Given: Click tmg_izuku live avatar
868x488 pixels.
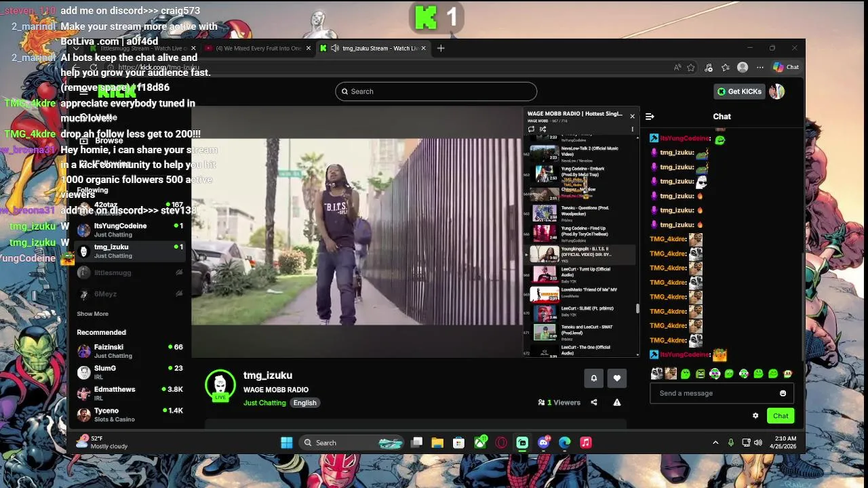Looking at the screenshot, I should 220,386.
